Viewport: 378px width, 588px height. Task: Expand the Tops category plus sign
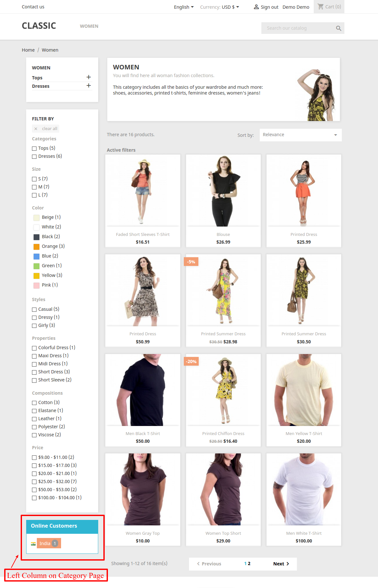pyautogui.click(x=89, y=77)
